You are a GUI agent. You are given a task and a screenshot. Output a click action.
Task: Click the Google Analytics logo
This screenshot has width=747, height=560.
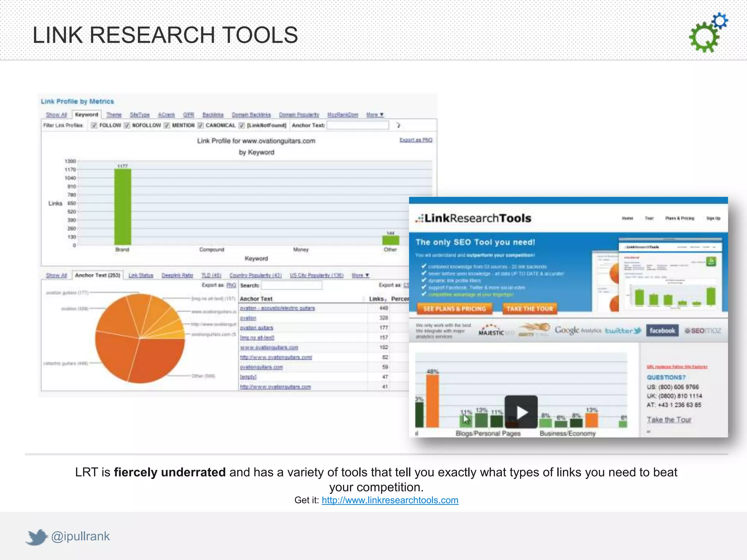coord(578,330)
